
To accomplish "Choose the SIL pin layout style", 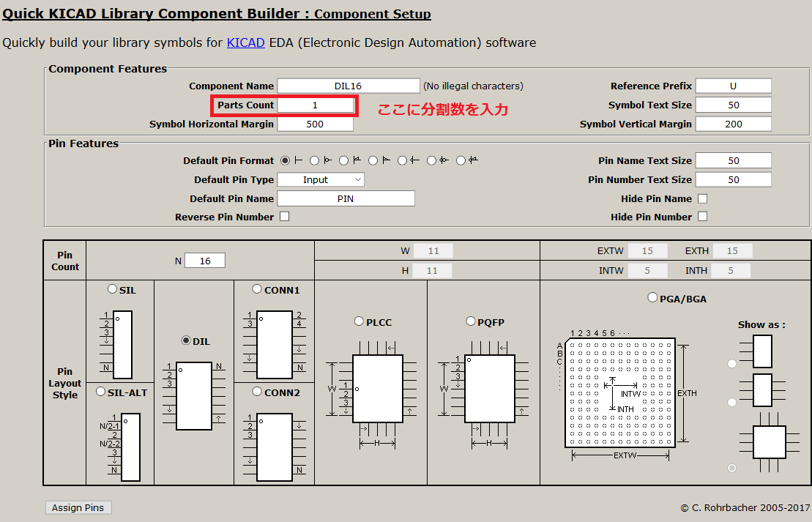I will coord(112,289).
